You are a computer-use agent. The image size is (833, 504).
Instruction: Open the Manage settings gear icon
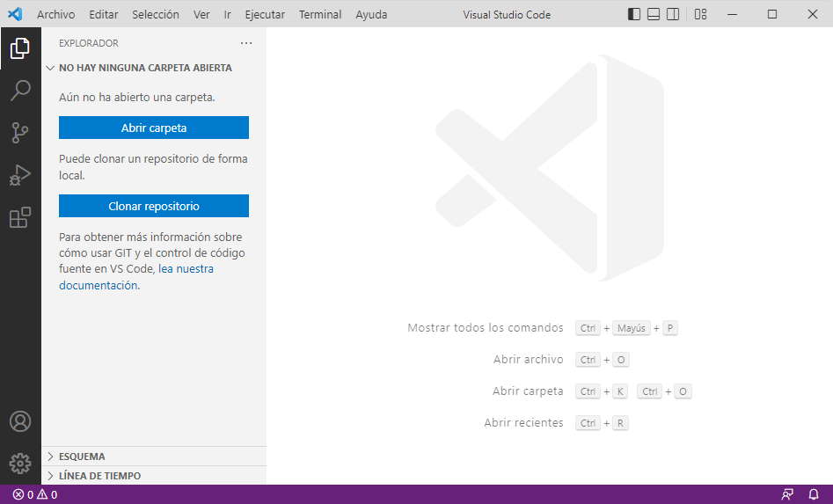click(x=20, y=464)
